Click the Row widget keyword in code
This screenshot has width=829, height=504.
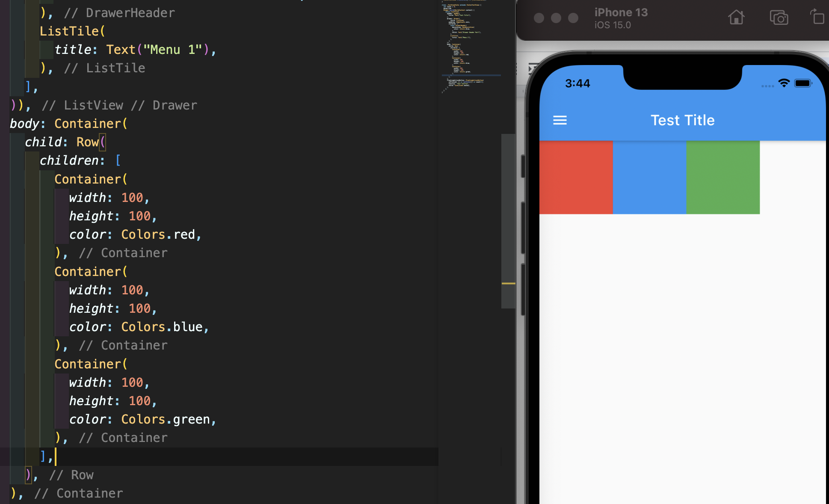pos(87,142)
